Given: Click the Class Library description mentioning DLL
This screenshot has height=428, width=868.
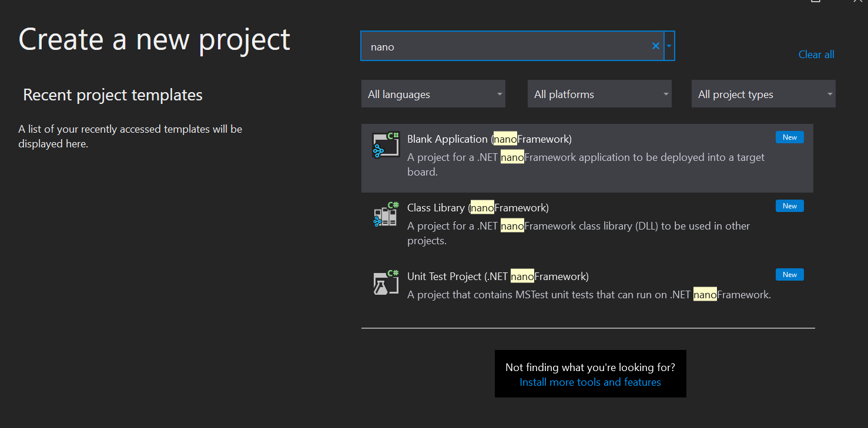Looking at the screenshot, I should point(579,234).
